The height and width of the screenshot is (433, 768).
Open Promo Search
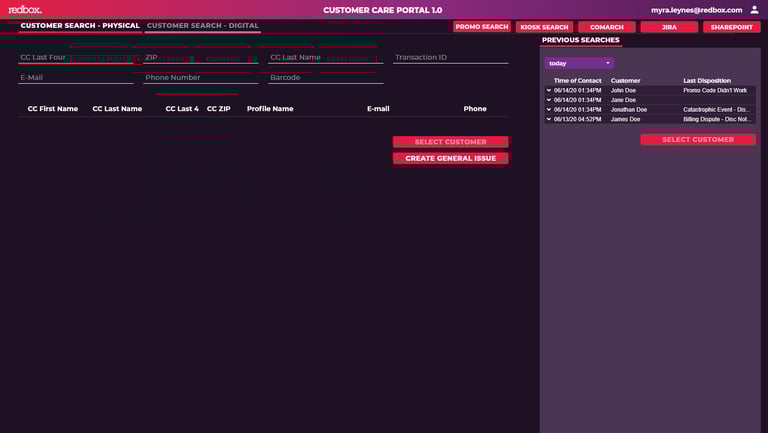click(481, 27)
